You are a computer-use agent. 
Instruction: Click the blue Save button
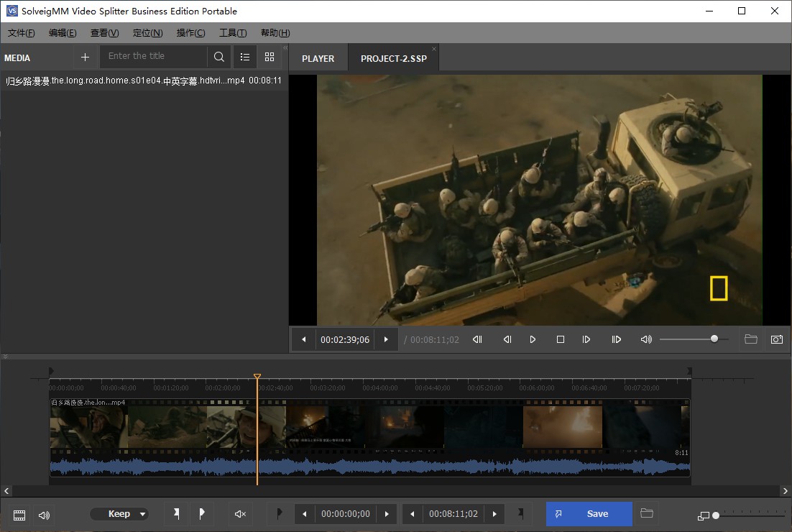coord(589,514)
